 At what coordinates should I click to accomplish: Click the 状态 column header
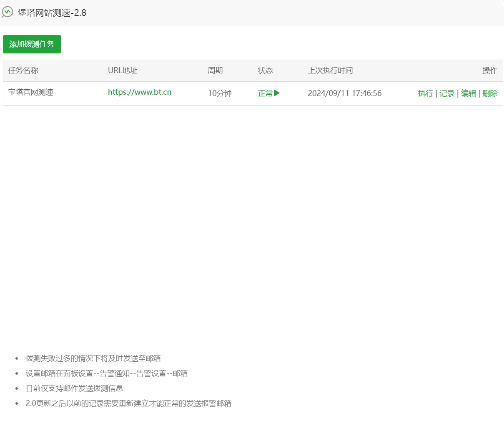click(x=265, y=70)
